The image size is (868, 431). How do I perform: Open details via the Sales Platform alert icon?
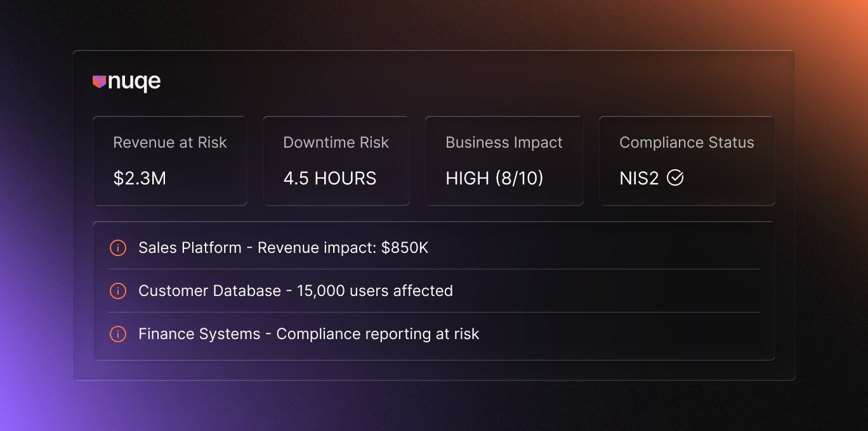coord(117,248)
